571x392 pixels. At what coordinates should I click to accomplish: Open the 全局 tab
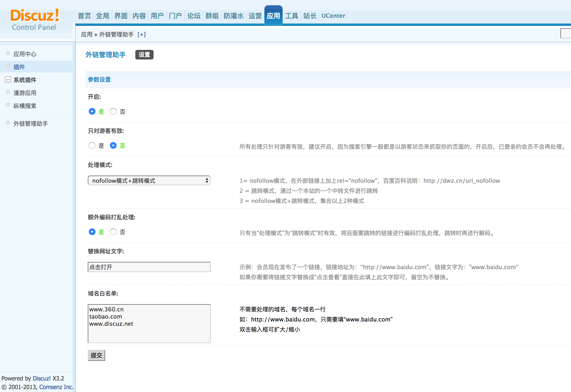coord(102,16)
